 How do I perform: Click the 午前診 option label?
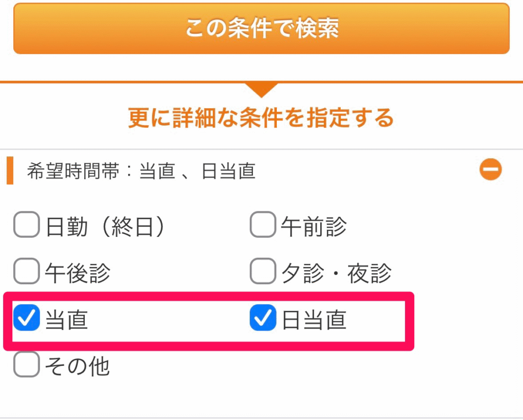tap(314, 226)
